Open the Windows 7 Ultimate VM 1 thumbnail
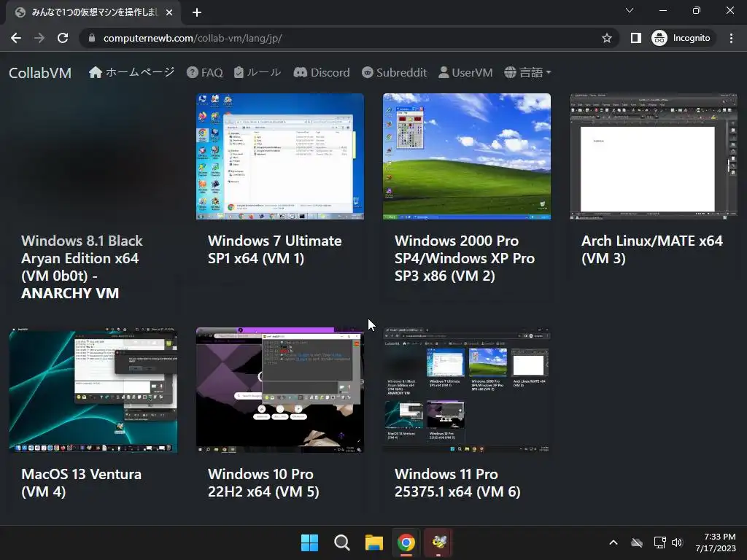Image resolution: width=747 pixels, height=560 pixels. click(x=280, y=157)
